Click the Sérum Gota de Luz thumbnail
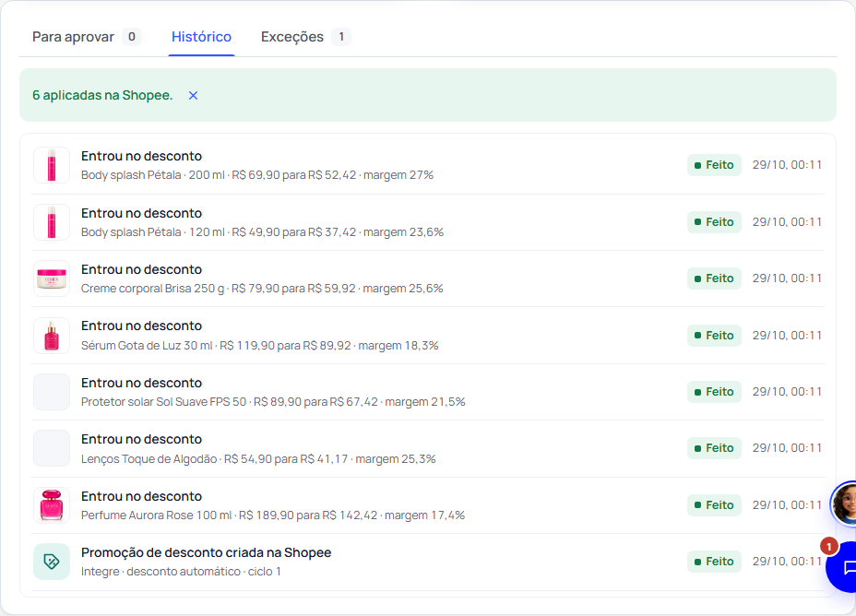The height and width of the screenshot is (616, 856). click(x=52, y=336)
